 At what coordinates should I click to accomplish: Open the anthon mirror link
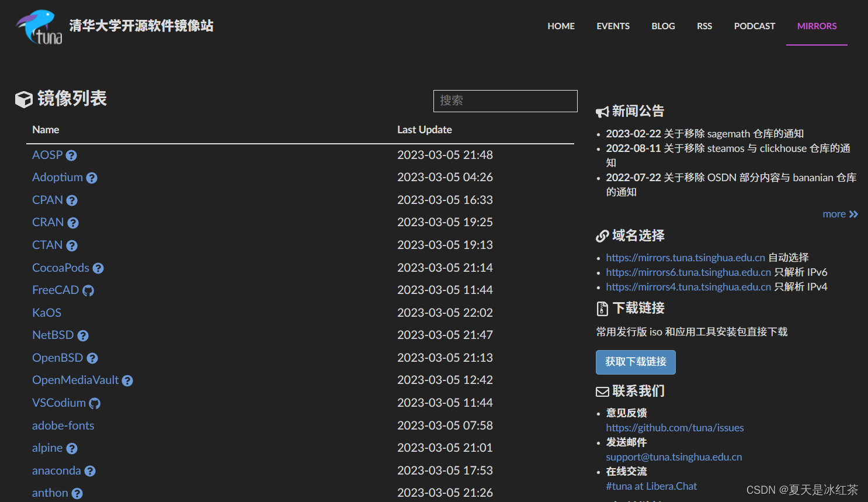[50, 493]
